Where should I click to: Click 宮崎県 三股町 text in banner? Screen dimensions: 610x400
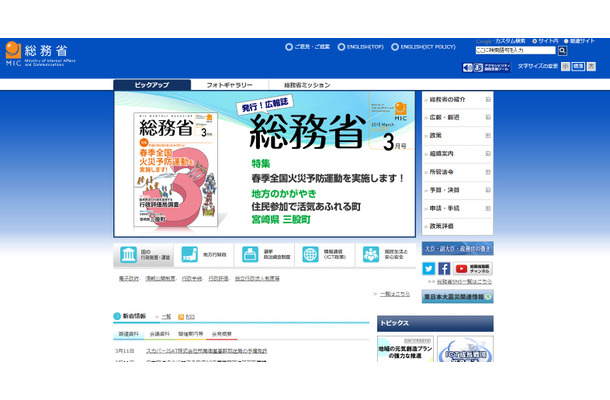pos(281,220)
